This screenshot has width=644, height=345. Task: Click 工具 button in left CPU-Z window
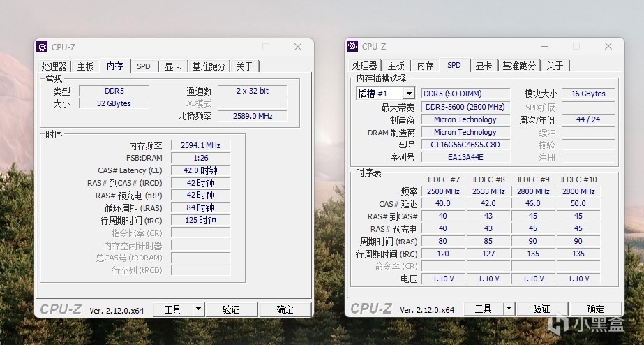click(173, 309)
